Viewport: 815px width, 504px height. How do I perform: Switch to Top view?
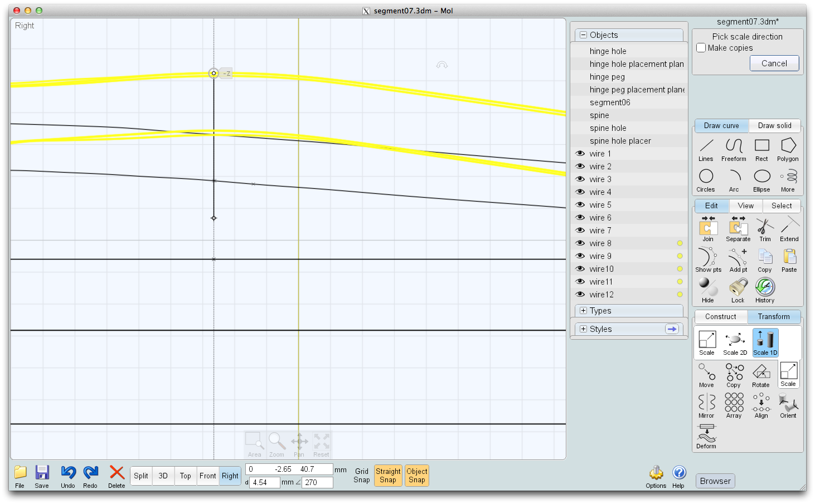(x=185, y=476)
